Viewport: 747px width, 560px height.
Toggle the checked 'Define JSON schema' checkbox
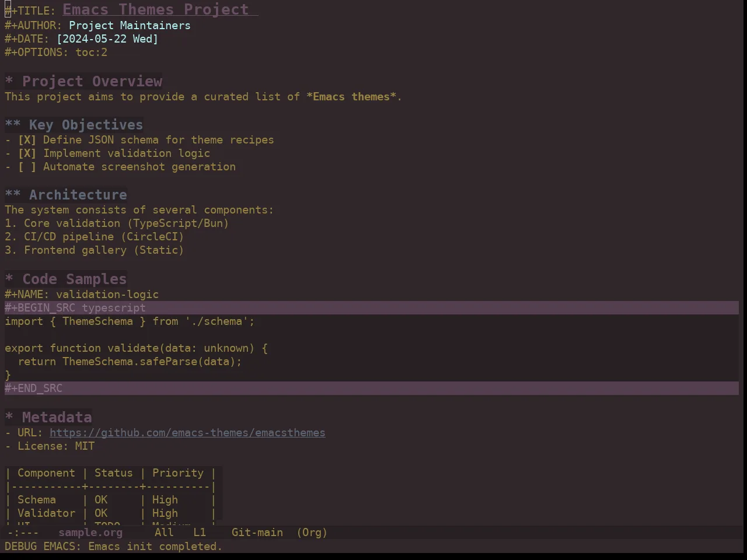[x=27, y=140]
